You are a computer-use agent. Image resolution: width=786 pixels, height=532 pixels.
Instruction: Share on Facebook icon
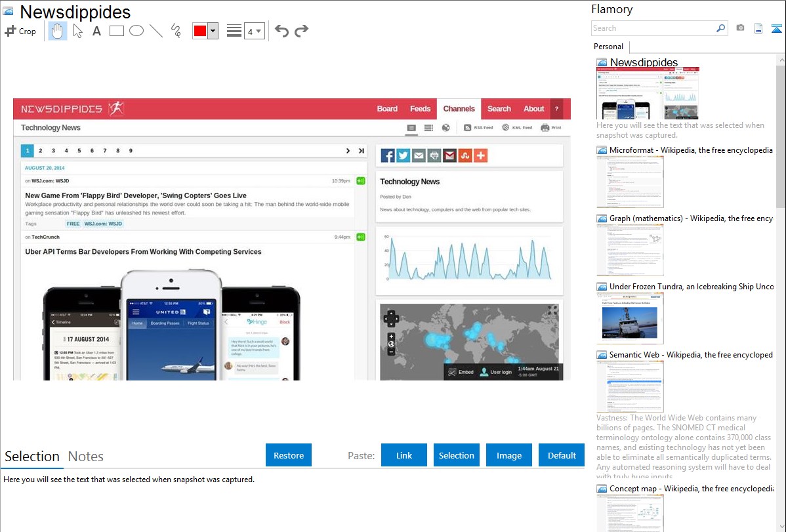388,155
